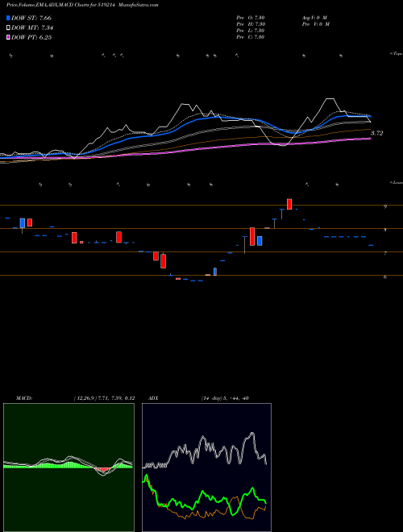
Task: Click the ADX panel title
Action: pyautogui.click(x=152, y=398)
